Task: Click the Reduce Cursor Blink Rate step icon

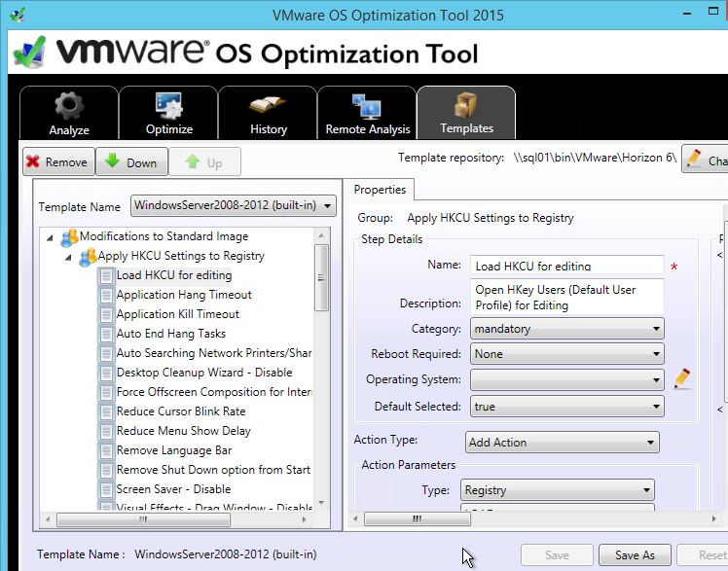Action: (x=106, y=411)
